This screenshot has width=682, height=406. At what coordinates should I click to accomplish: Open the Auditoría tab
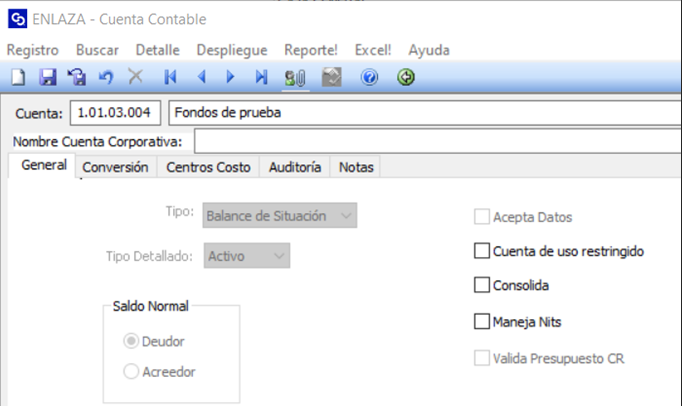(295, 167)
